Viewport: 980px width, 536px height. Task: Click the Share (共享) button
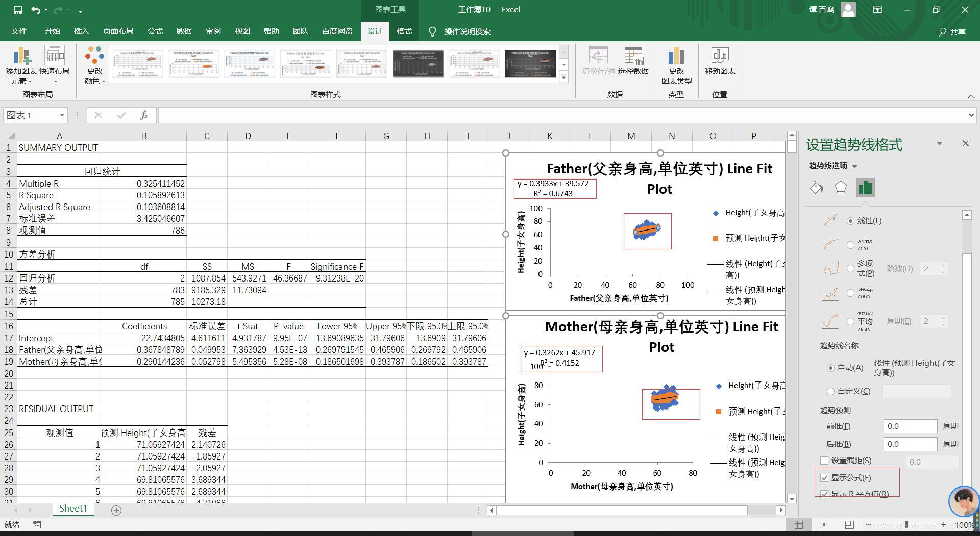952,32
